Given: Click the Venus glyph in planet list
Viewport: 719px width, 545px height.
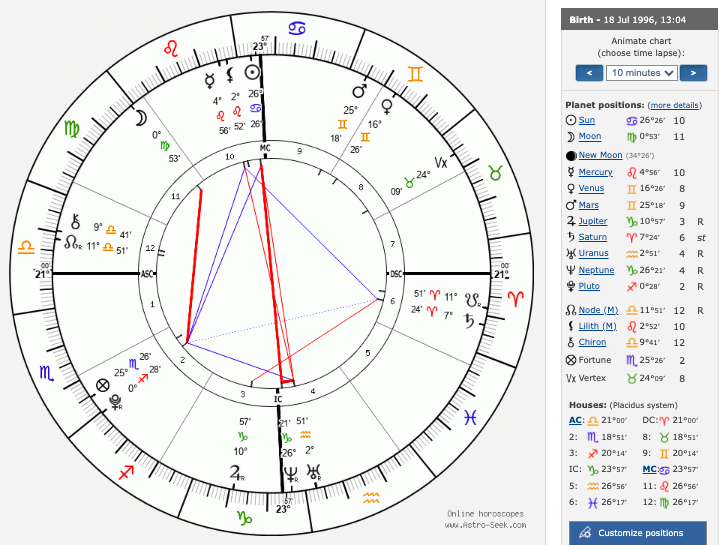Looking at the screenshot, I should 571,189.
